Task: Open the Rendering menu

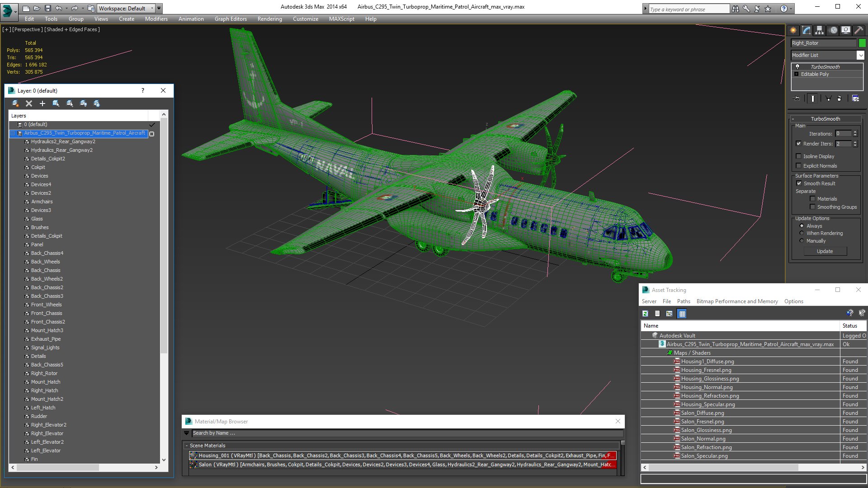Action: pos(270,19)
